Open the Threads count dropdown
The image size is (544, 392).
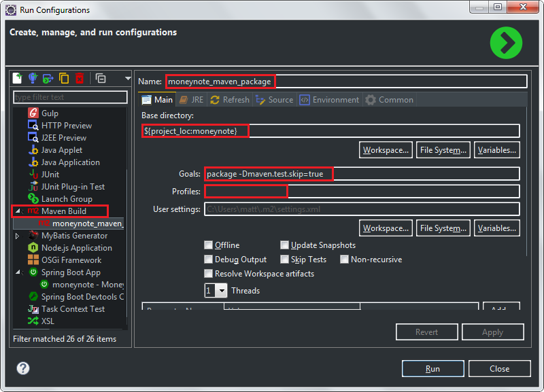pyautogui.click(x=222, y=291)
